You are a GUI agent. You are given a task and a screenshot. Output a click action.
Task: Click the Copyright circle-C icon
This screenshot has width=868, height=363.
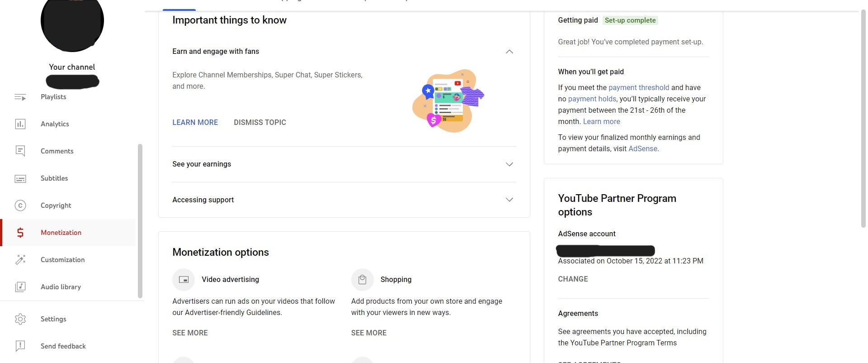tap(20, 205)
